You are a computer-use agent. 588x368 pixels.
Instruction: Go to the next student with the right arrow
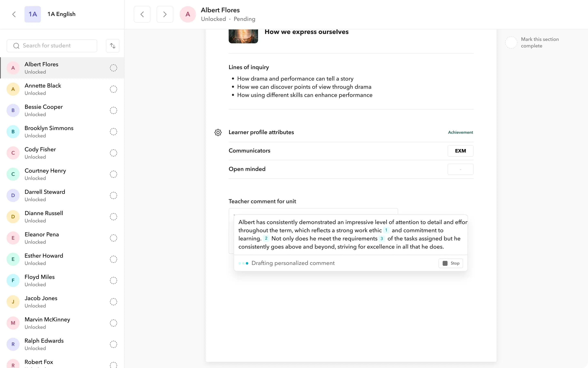165,14
